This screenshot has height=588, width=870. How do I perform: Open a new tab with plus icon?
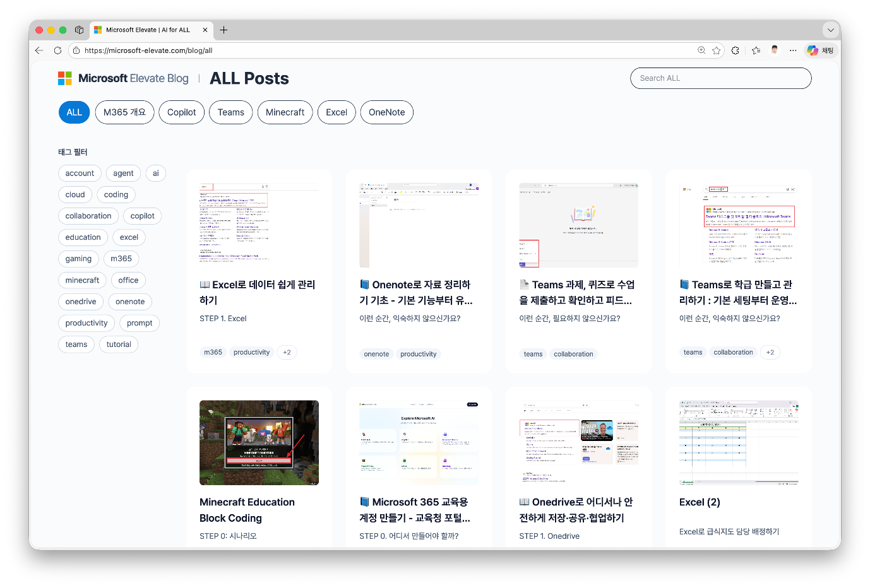pyautogui.click(x=223, y=30)
